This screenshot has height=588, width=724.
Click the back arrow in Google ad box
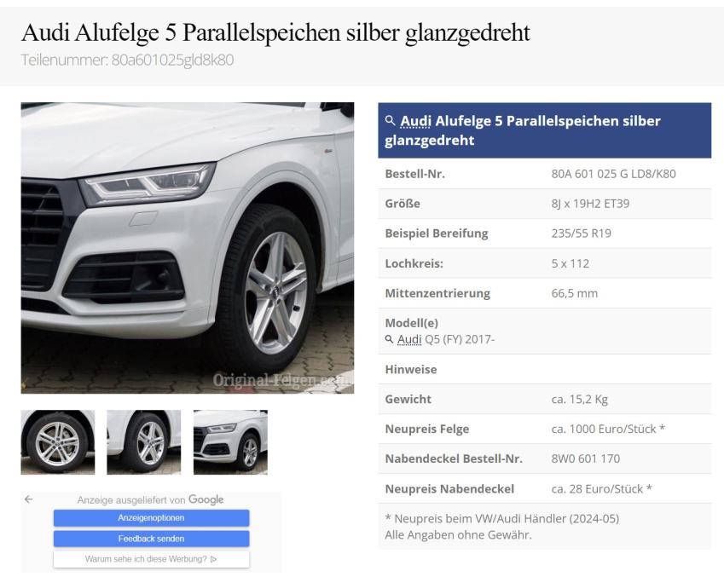pos(29,499)
